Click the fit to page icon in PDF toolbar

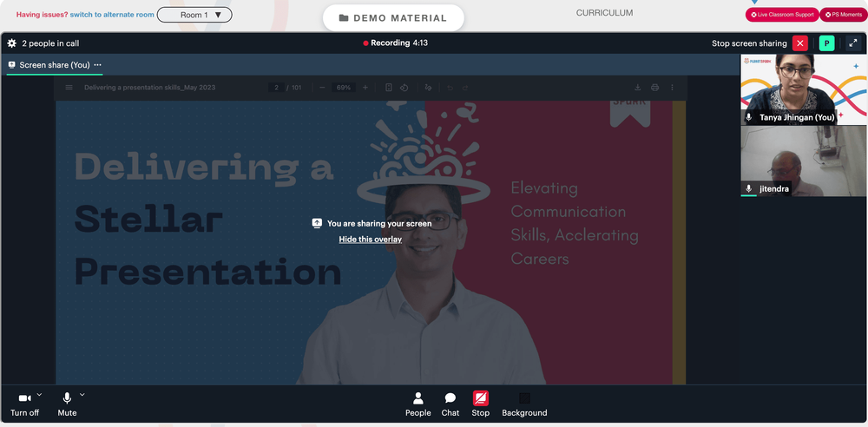click(389, 88)
